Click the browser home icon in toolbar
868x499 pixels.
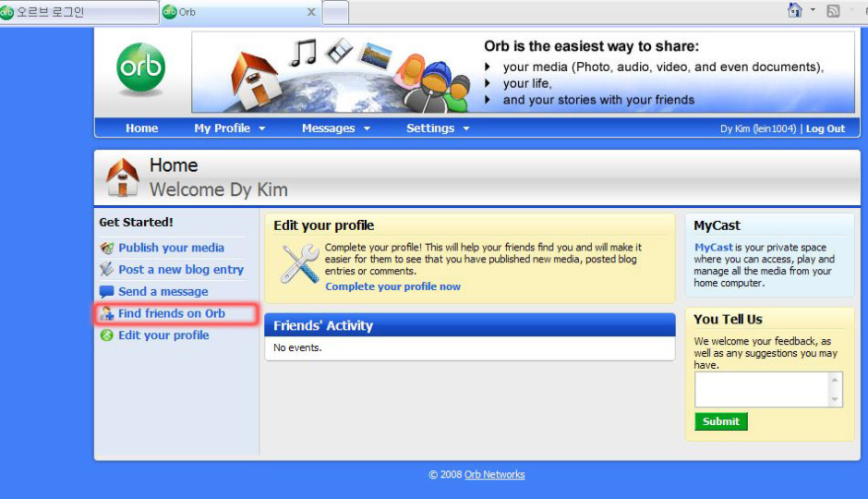tap(795, 10)
